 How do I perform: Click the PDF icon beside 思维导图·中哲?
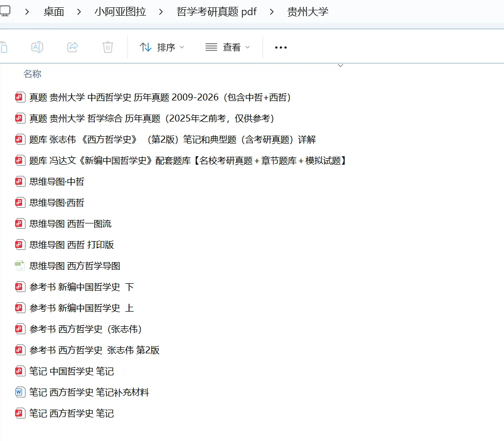click(19, 181)
